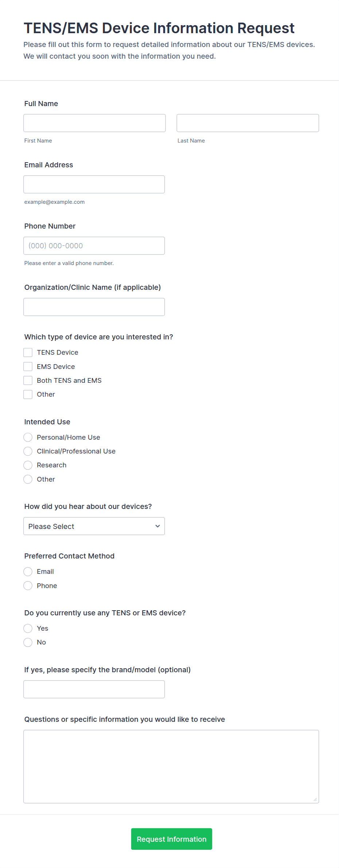Click the dropdown chevron arrow
This screenshot has height=868, width=339.
pos(157,526)
